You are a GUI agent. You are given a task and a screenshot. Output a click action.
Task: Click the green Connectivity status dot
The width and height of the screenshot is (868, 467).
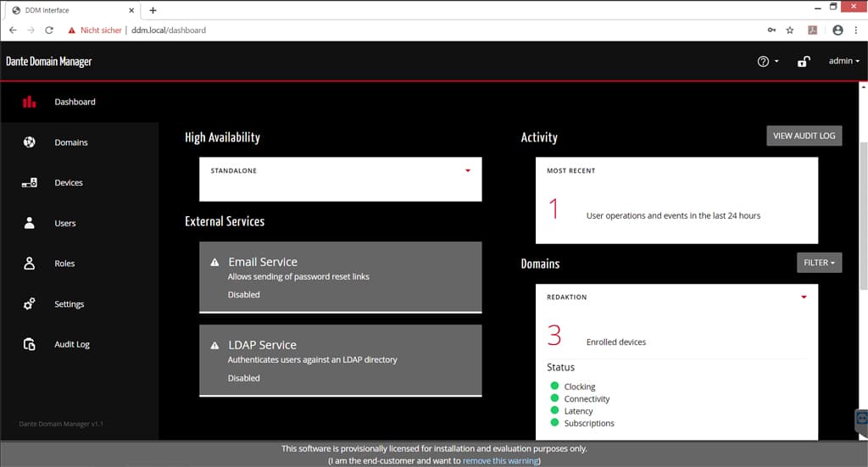[554, 398]
